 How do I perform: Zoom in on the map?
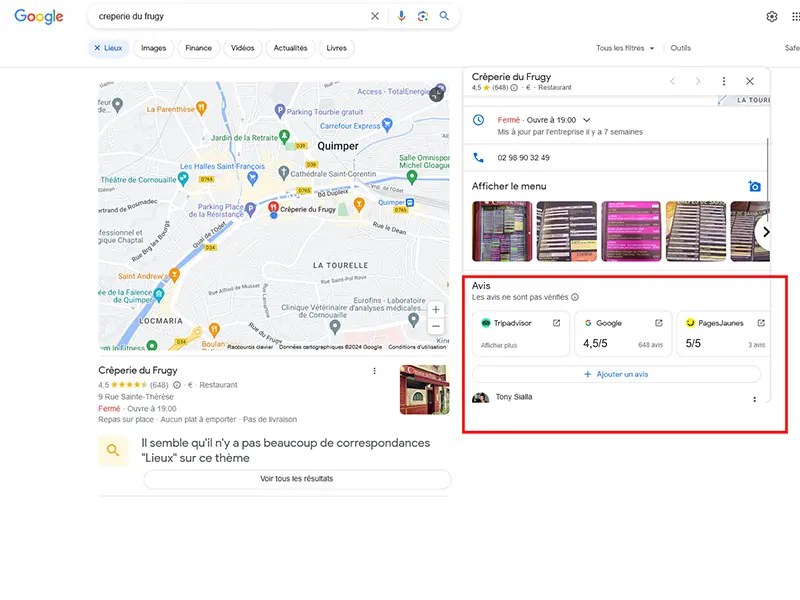coord(436,309)
